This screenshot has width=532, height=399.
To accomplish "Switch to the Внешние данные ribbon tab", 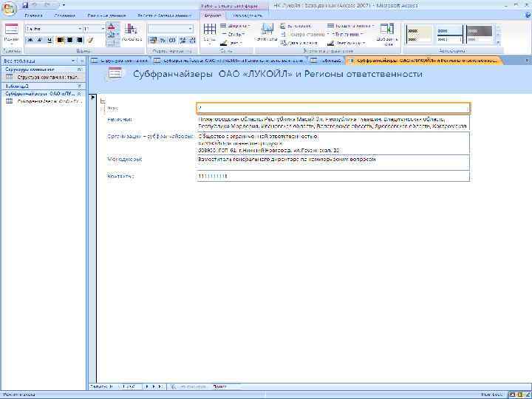I will (x=106, y=16).
